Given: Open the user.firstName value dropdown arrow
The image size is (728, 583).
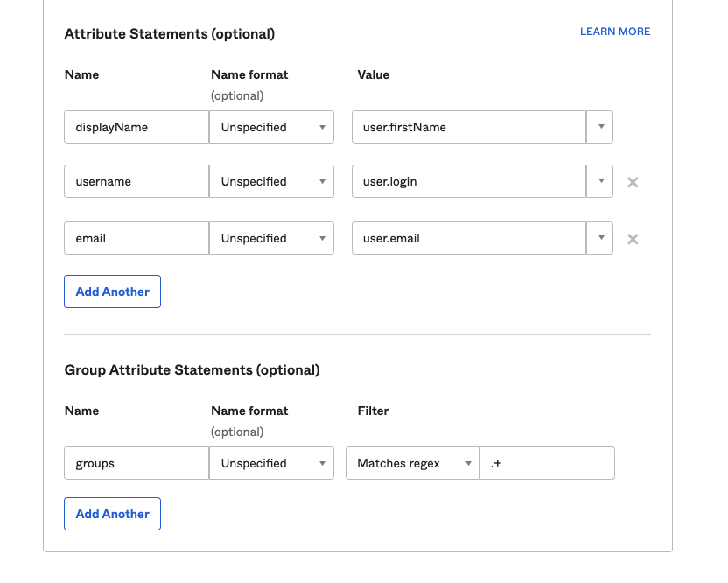Looking at the screenshot, I should tap(600, 127).
